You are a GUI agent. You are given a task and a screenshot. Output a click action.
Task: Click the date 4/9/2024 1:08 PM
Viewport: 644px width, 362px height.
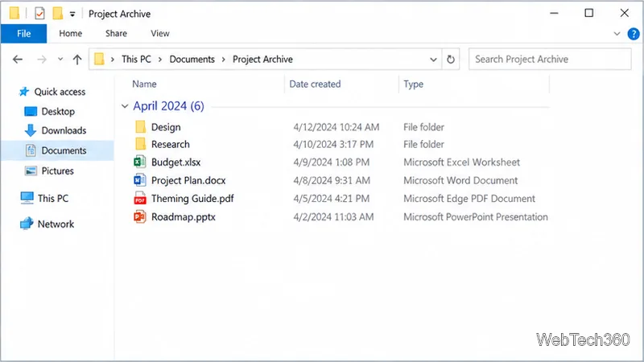pyautogui.click(x=331, y=162)
